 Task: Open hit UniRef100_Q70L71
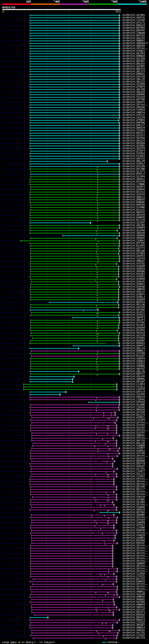click(x=133, y=23)
